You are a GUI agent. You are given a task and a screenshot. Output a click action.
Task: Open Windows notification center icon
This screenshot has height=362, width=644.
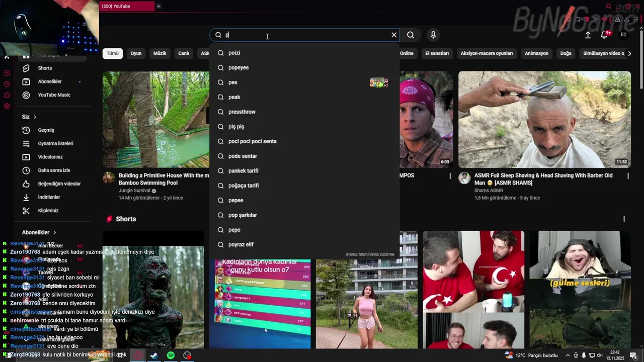click(633, 355)
